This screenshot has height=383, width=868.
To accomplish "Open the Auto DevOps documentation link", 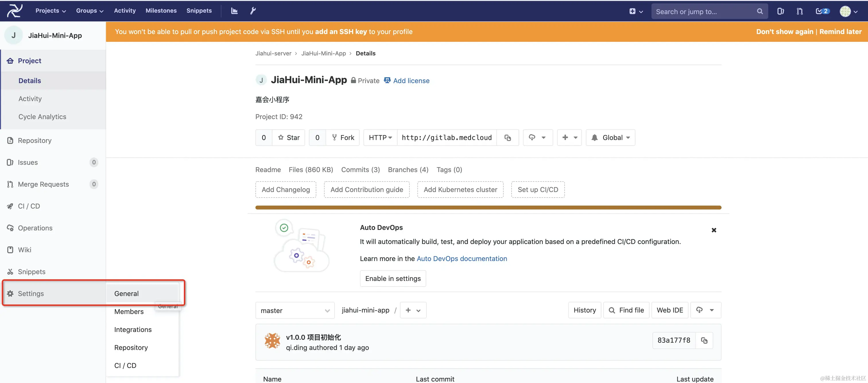I will [462, 259].
